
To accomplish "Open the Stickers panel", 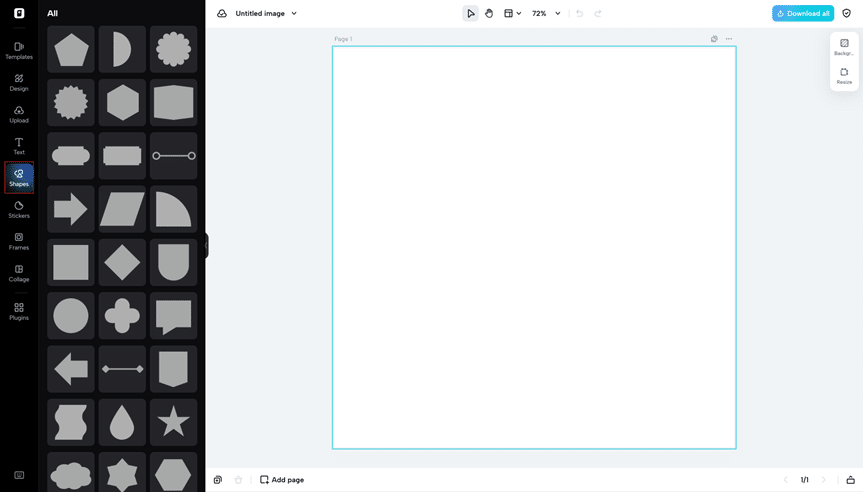I will (x=19, y=210).
